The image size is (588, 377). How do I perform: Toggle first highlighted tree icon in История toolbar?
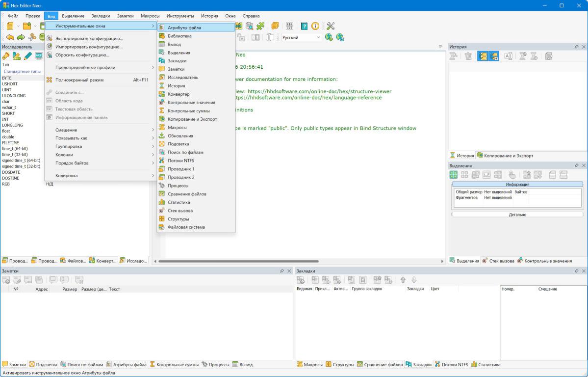[x=483, y=56]
